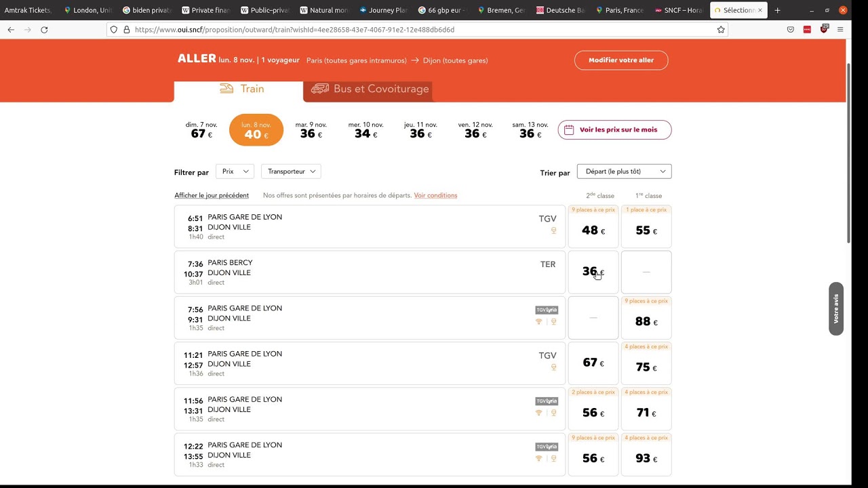868x488 pixels.
Task: Open the Afficher le jour précédent link
Action: click(212, 195)
